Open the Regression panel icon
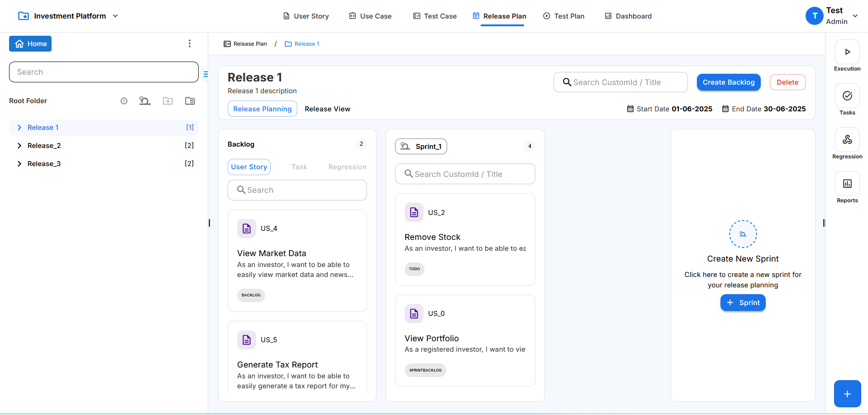Screen dimensions: 868x415 [x=847, y=140]
